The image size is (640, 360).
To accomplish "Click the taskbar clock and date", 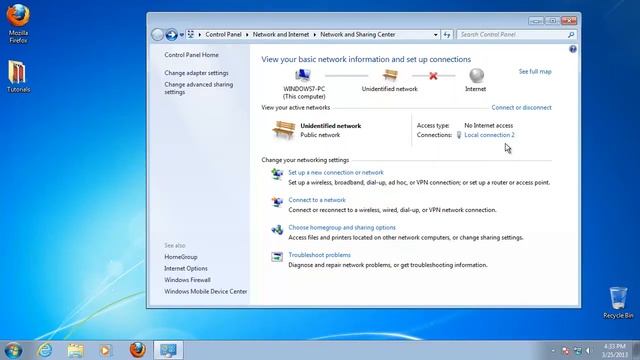I will [x=614, y=351].
